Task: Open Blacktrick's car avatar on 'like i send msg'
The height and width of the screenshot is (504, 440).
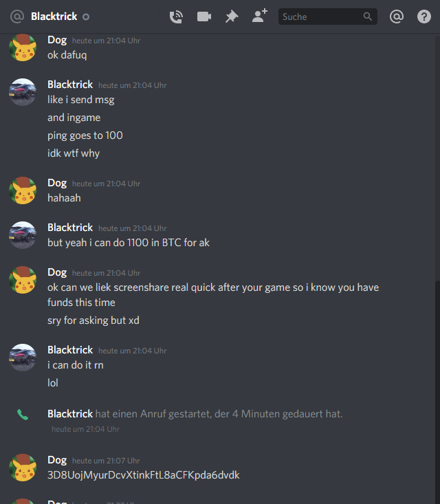Action: pos(23,92)
